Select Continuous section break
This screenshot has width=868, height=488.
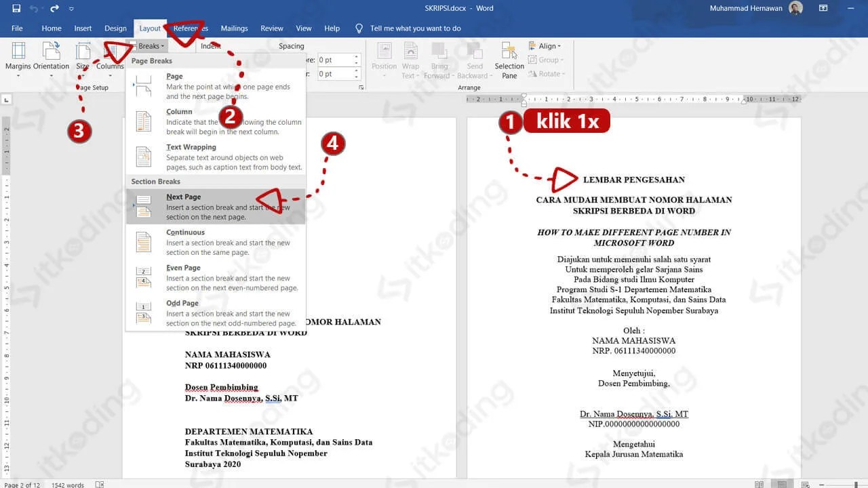pos(216,242)
